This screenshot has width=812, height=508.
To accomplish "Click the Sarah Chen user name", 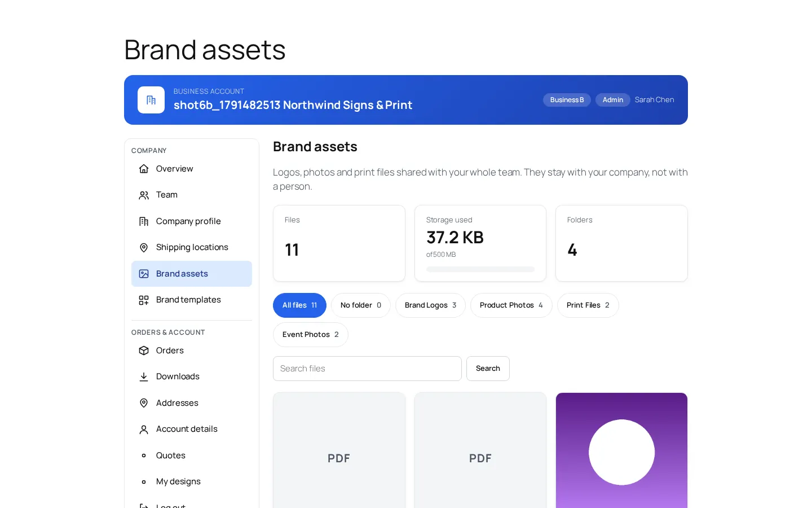I will 654,100.
